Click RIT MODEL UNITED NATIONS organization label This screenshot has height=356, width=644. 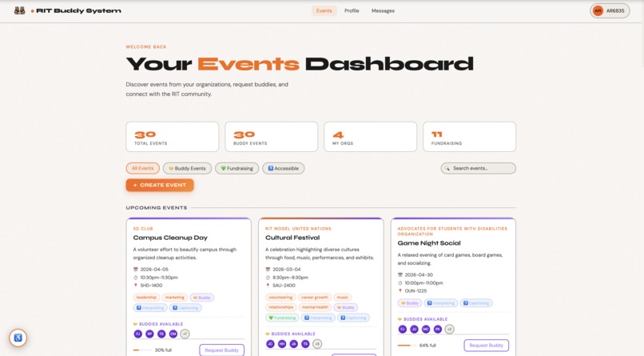tap(298, 229)
